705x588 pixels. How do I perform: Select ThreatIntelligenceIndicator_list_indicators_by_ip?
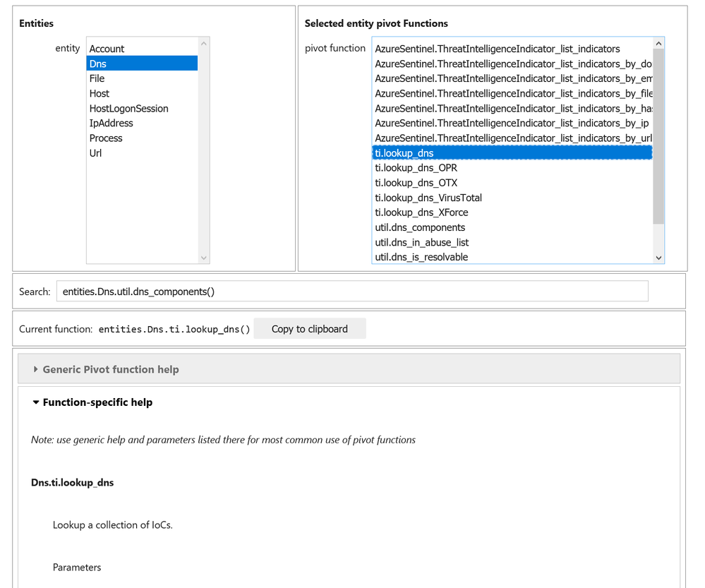coord(512,123)
